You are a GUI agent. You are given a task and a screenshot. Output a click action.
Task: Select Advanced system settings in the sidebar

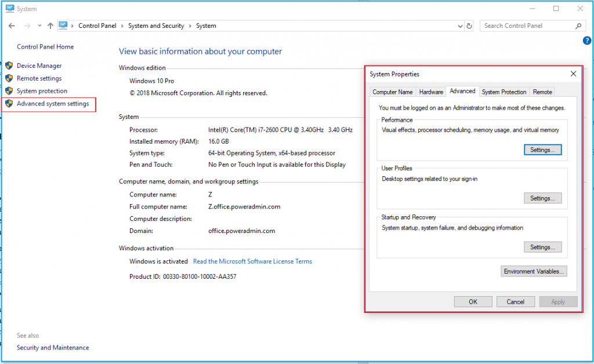pyautogui.click(x=52, y=104)
